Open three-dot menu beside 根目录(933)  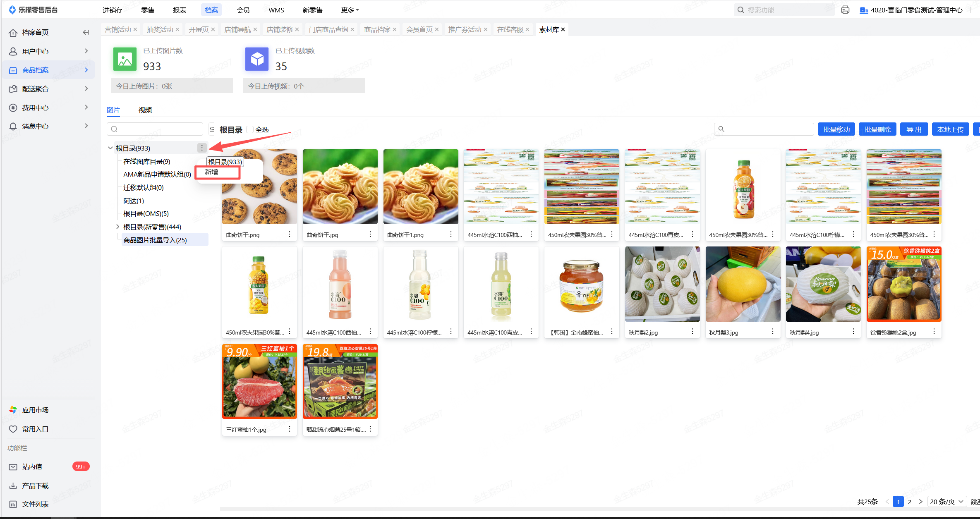pyautogui.click(x=202, y=148)
